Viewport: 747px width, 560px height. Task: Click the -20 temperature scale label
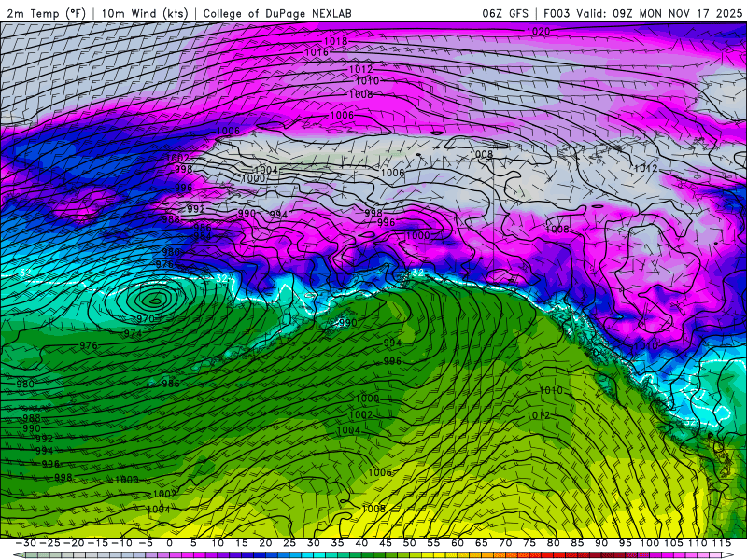click(74, 543)
